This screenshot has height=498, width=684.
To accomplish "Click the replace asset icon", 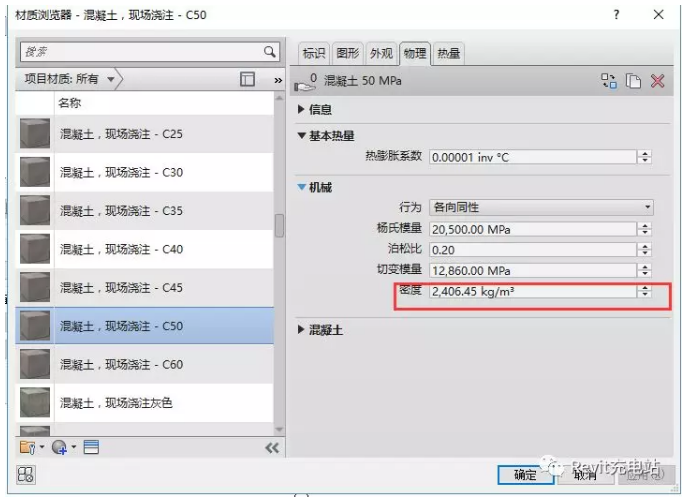I will click(x=609, y=81).
